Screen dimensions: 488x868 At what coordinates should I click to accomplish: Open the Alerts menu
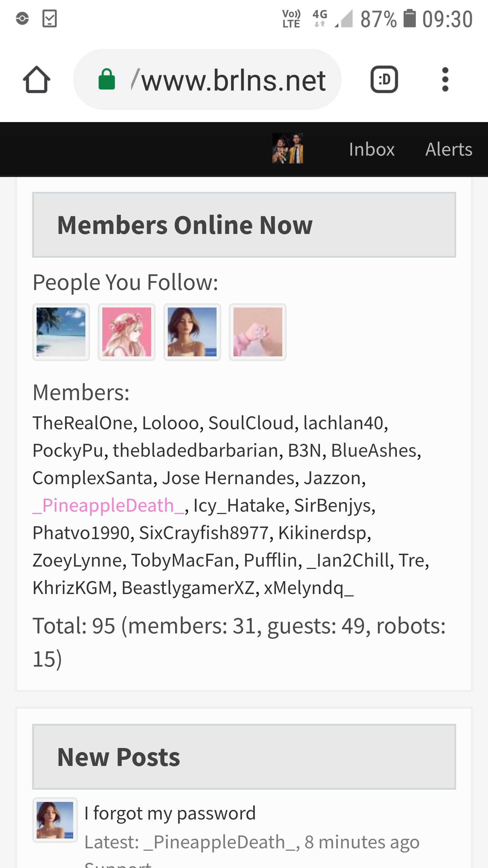pyautogui.click(x=449, y=149)
